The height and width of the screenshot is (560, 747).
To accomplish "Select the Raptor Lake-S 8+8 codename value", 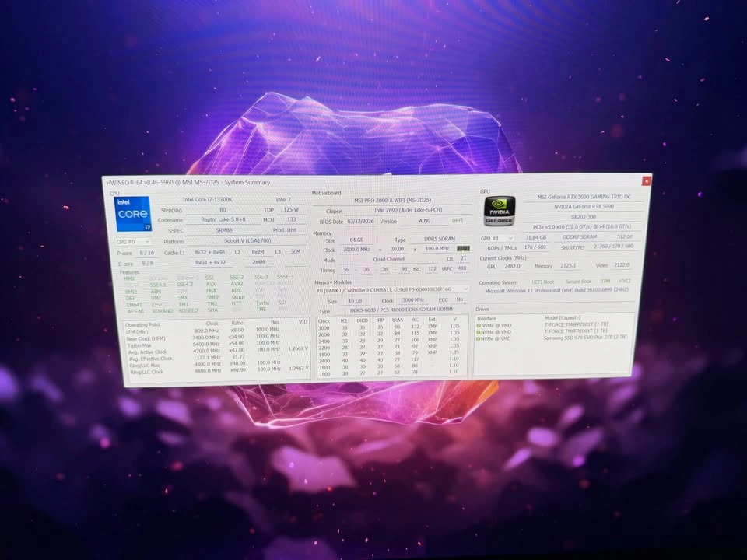I will click(x=223, y=220).
